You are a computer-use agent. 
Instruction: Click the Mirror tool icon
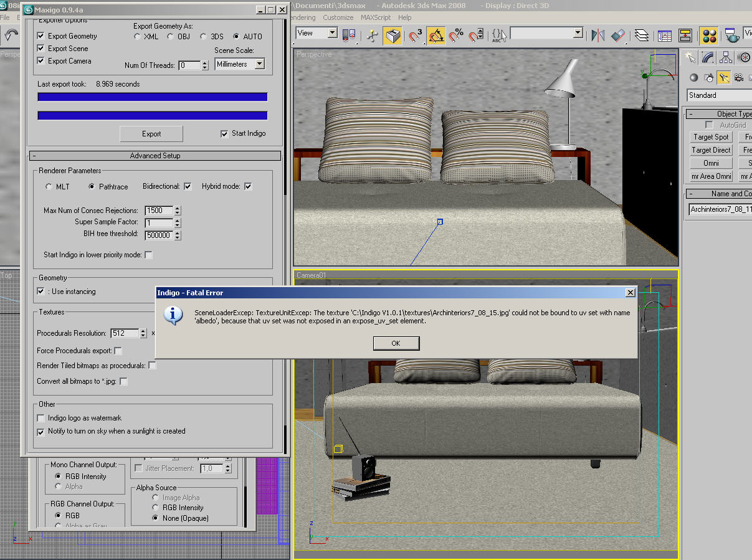point(597,36)
